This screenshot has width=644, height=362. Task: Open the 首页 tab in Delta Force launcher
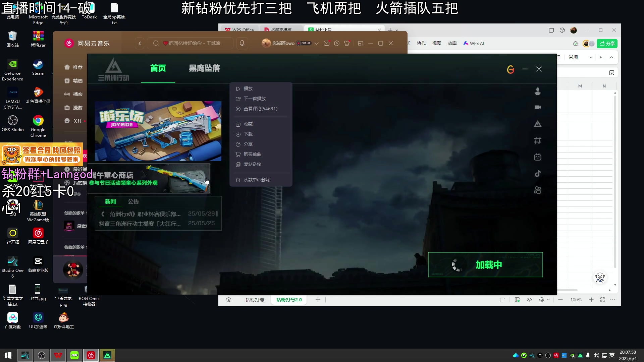click(158, 68)
